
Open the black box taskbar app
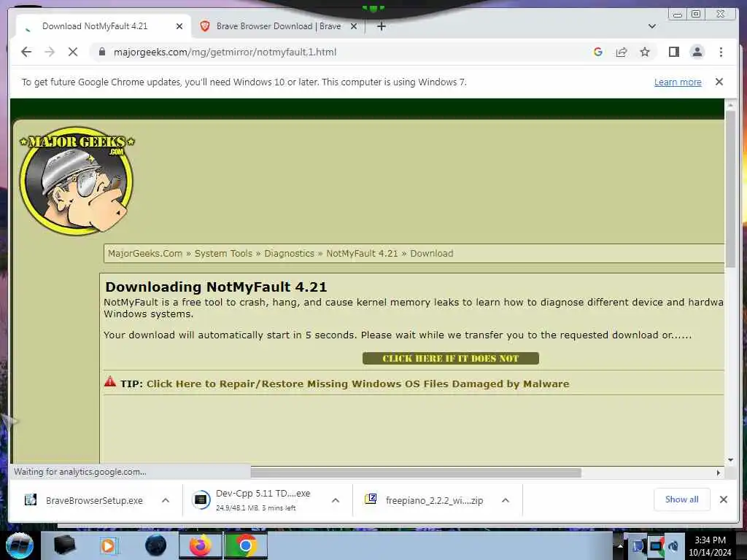pos(64,545)
